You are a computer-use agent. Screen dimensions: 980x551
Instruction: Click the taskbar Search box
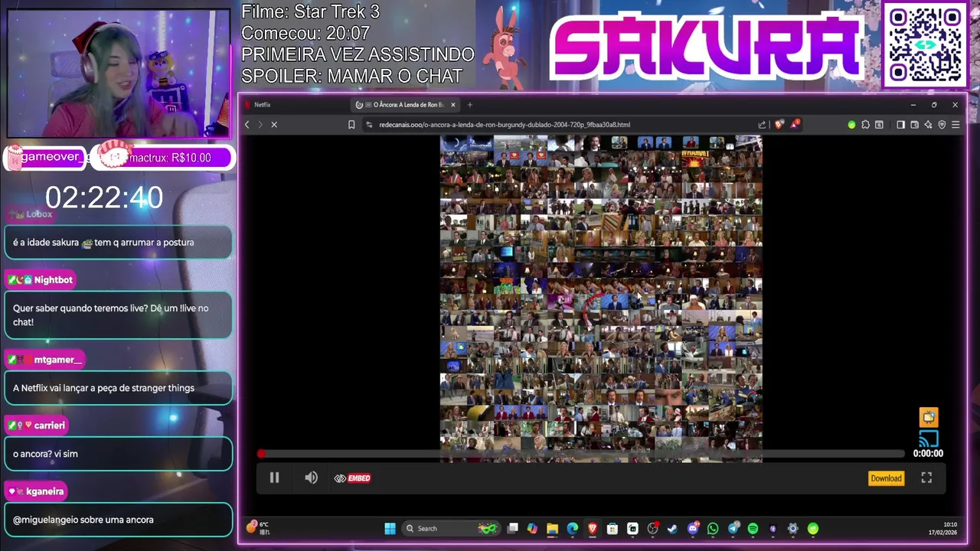450,528
